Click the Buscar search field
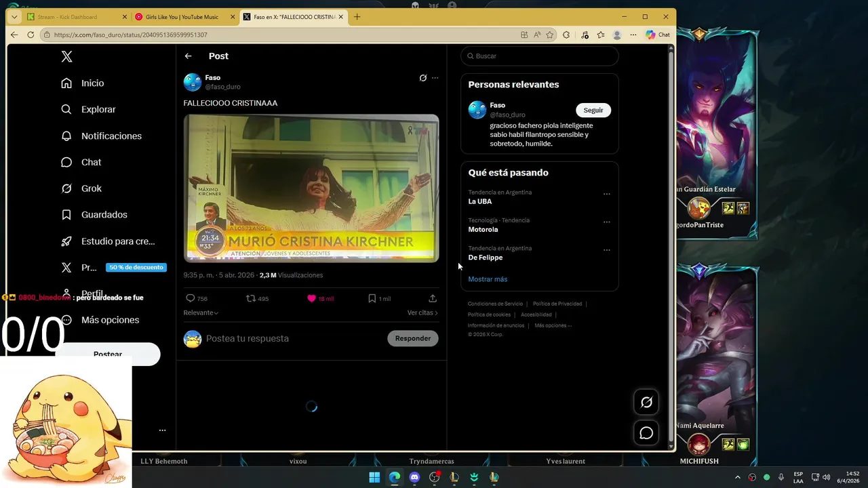The width and height of the screenshot is (868, 488). [x=540, y=56]
